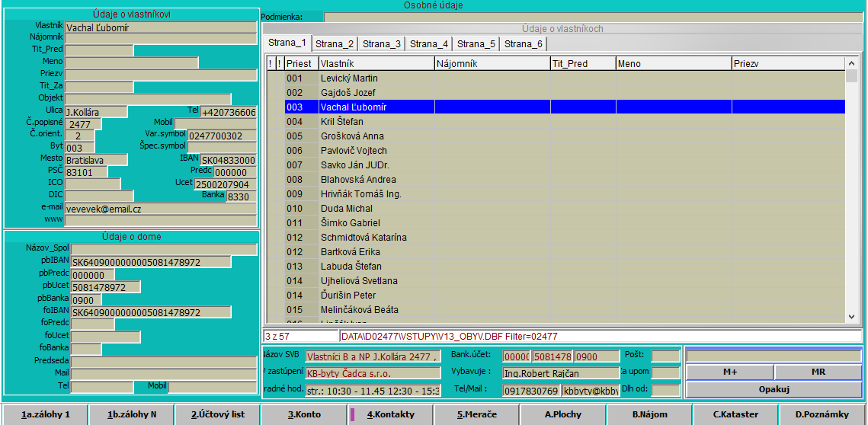Click the e-mail field with vevevek@email.cz
The height and width of the screenshot is (425, 868).
(x=161, y=209)
